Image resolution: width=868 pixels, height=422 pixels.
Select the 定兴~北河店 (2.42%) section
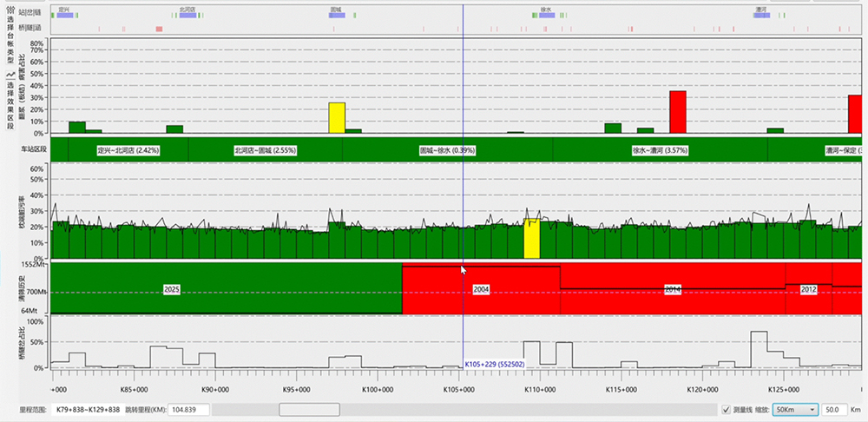pyautogui.click(x=128, y=150)
